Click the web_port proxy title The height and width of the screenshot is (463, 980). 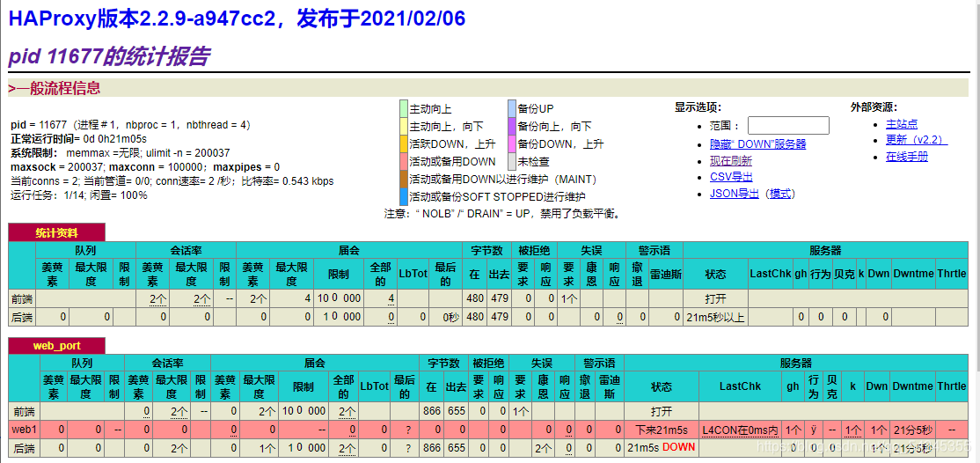click(x=57, y=345)
